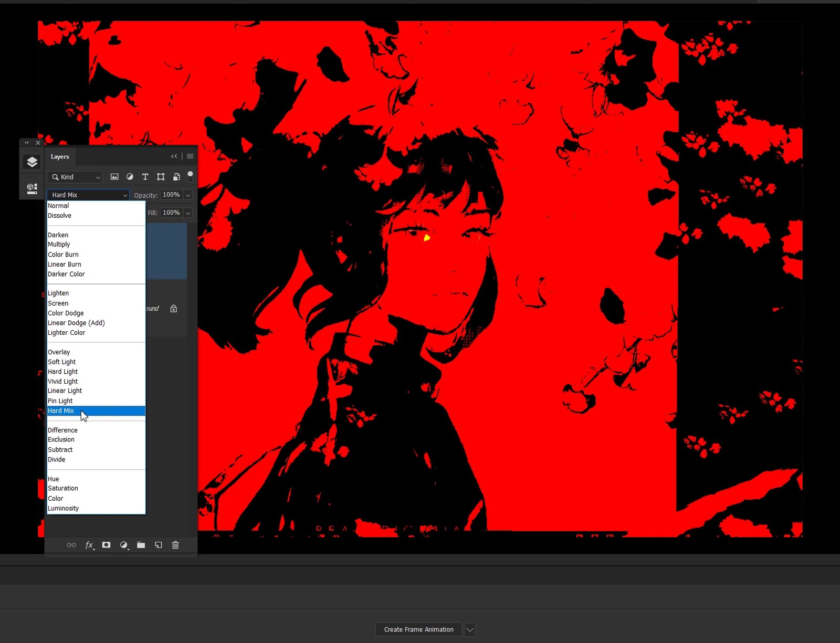Filter for type layers icon
Viewport: 840px width, 643px height.
click(x=145, y=177)
